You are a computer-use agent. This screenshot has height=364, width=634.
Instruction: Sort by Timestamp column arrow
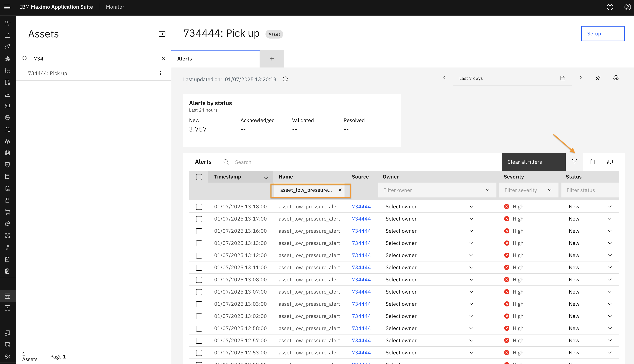pyautogui.click(x=266, y=177)
